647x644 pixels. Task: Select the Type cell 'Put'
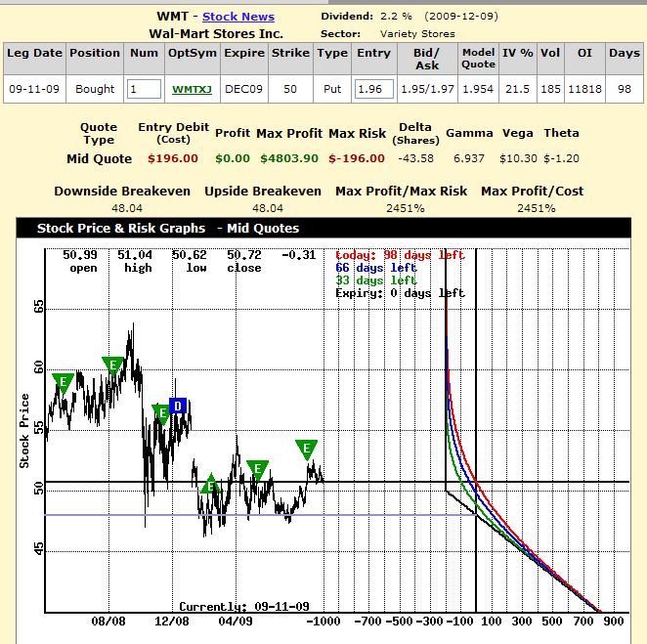tap(332, 89)
